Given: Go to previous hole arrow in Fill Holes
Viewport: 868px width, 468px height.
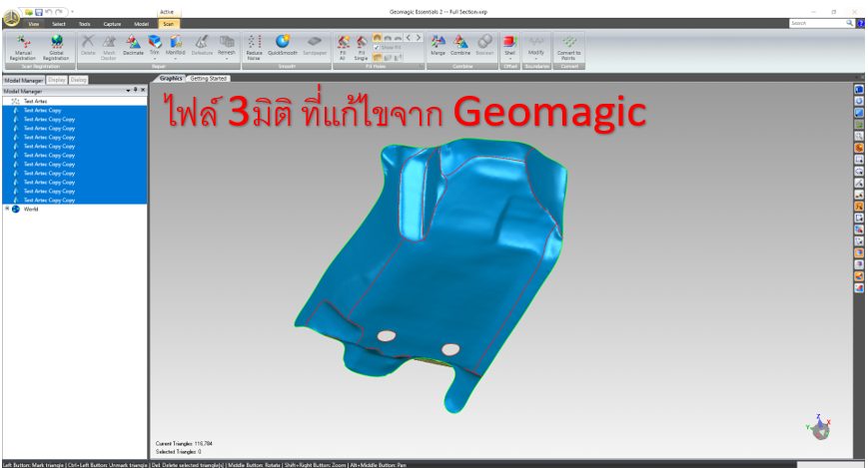Looking at the screenshot, I should click(x=409, y=38).
